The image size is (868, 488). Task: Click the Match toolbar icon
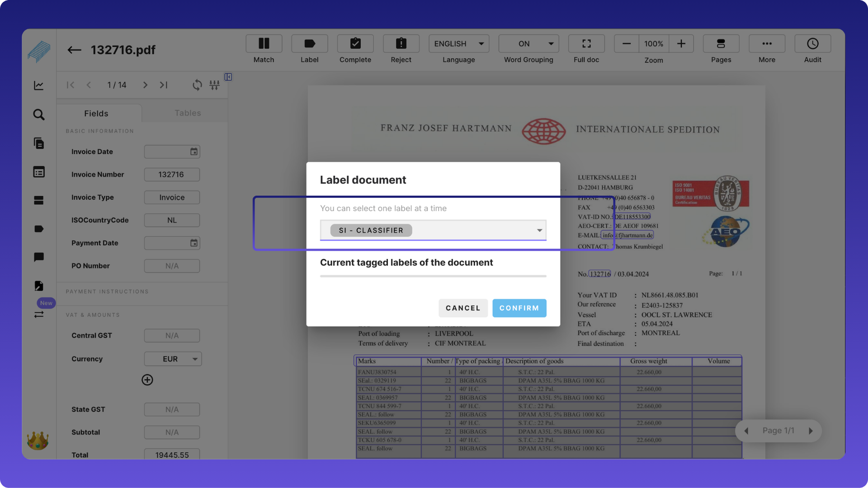[264, 43]
